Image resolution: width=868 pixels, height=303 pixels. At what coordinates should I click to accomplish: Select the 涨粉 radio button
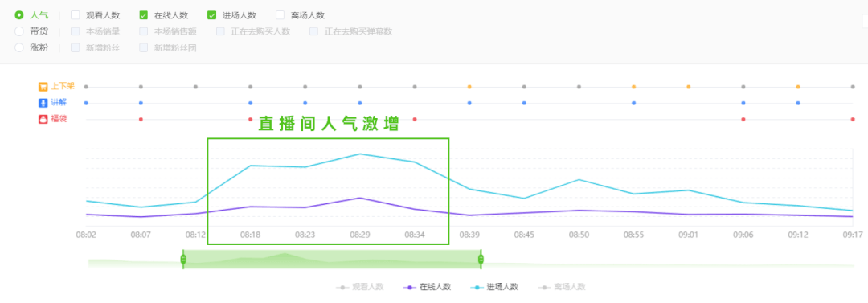click(19, 47)
